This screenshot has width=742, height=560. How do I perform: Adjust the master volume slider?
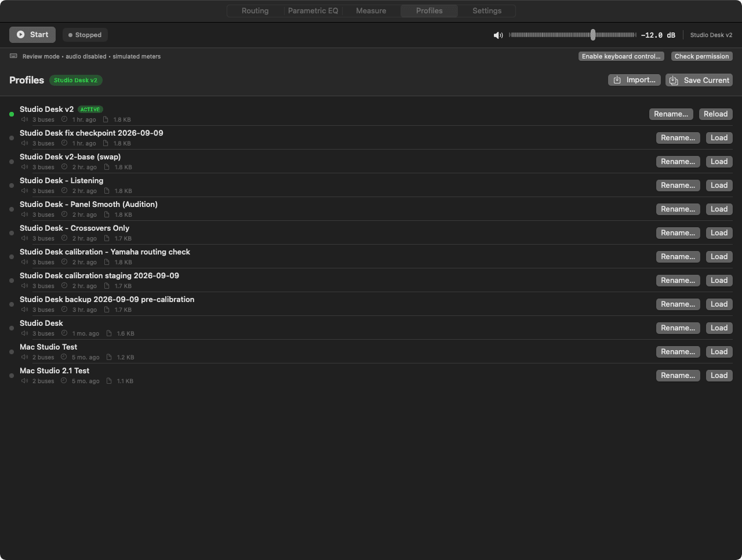click(572, 35)
